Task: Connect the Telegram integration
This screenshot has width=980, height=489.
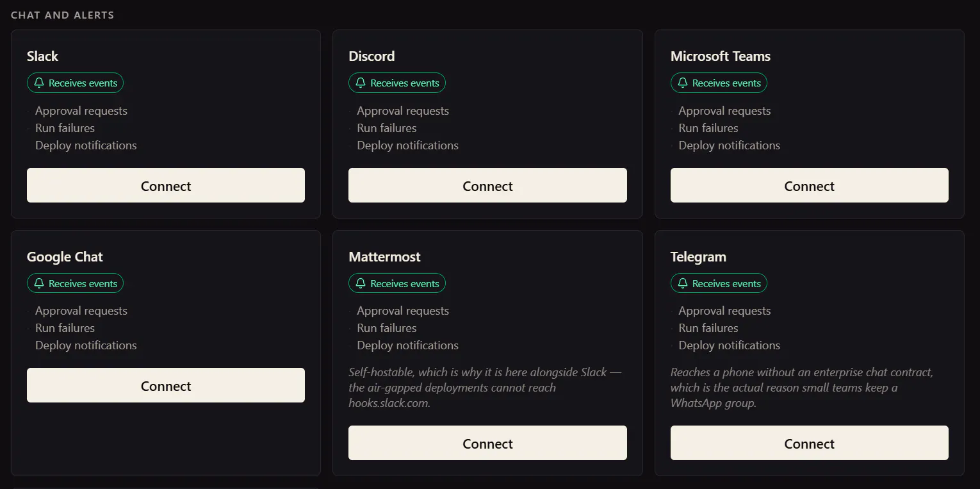Action: click(x=810, y=443)
